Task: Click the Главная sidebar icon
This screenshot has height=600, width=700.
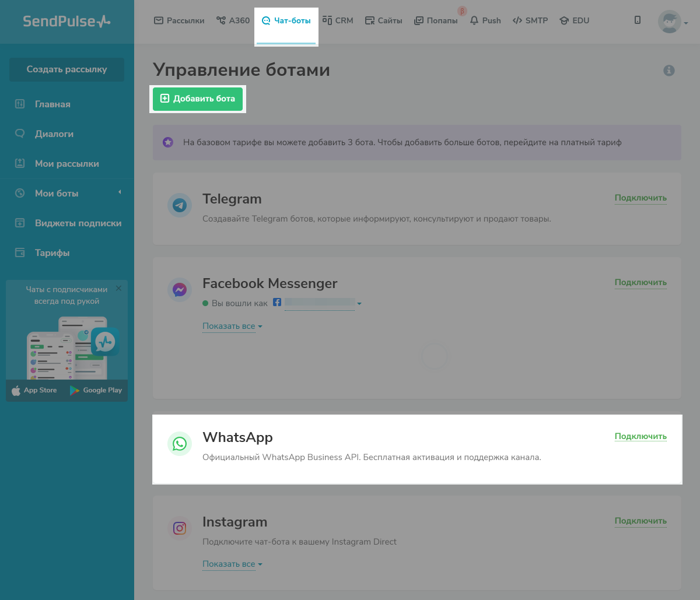Action: [20, 104]
